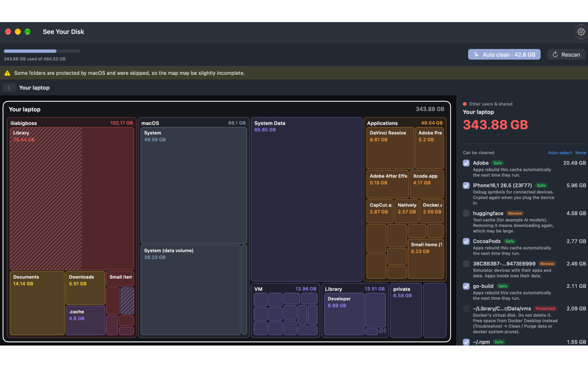The width and height of the screenshot is (588, 368).
Task: Open the Documents 14.14 GB block
Action: tap(37, 303)
